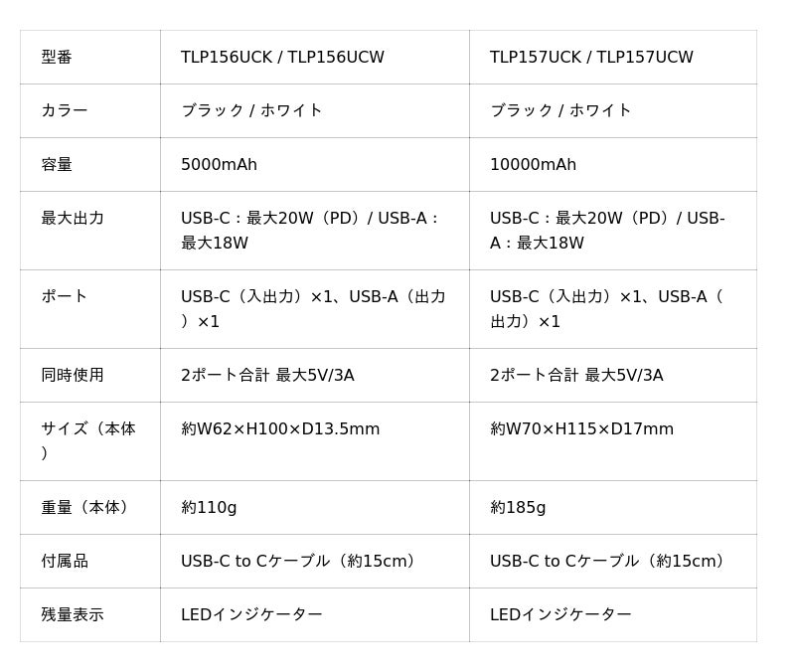
Task: Select the 5000mAh capacity value
Action: tap(219, 165)
